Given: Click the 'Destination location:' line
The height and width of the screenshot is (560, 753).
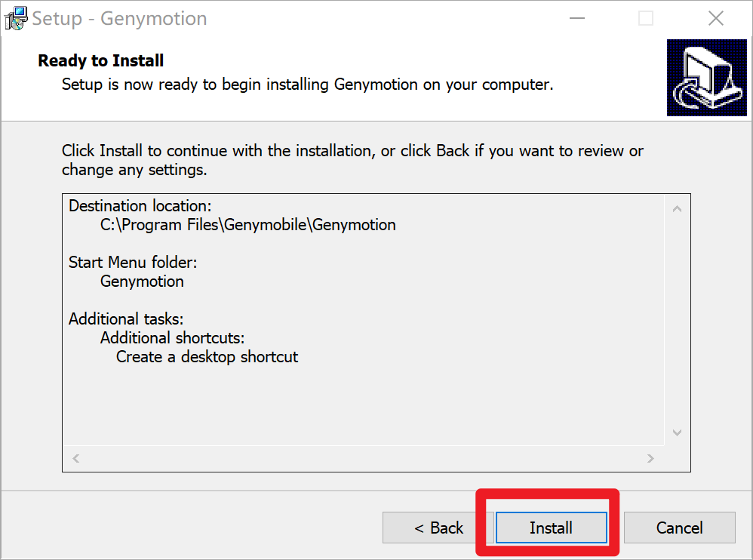Looking at the screenshot, I should [x=140, y=205].
